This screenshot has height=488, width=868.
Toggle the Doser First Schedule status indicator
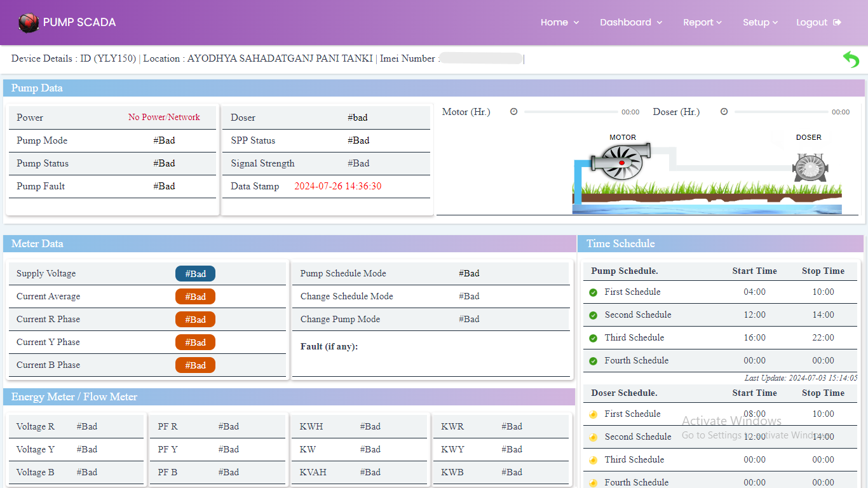tap(593, 414)
